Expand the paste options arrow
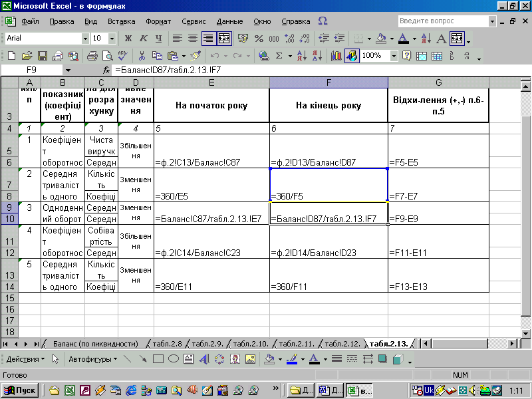This screenshot has height=399, width=532. (x=184, y=56)
